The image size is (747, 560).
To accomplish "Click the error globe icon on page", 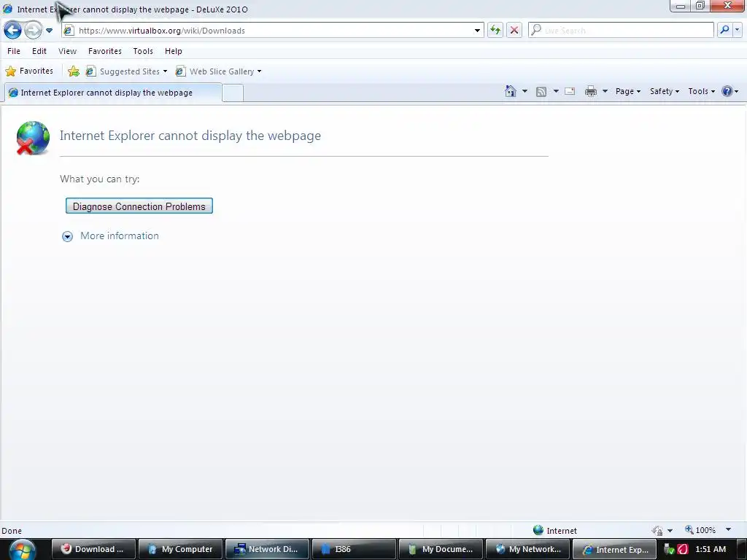I will (x=33, y=138).
